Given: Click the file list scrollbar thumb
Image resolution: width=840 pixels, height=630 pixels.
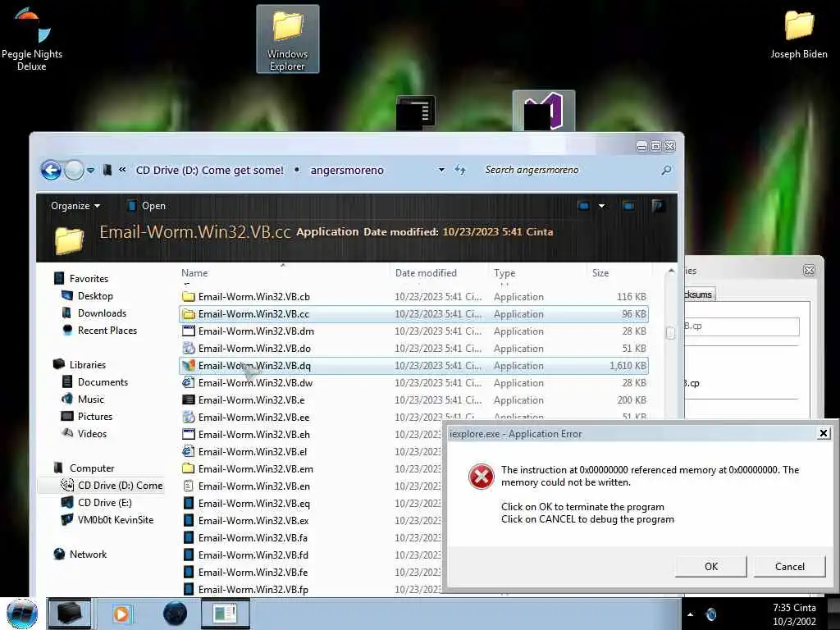Looking at the screenshot, I should point(670,333).
